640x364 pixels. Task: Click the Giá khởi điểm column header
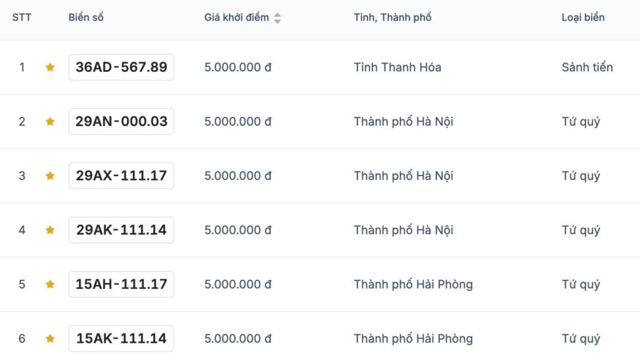point(237,17)
